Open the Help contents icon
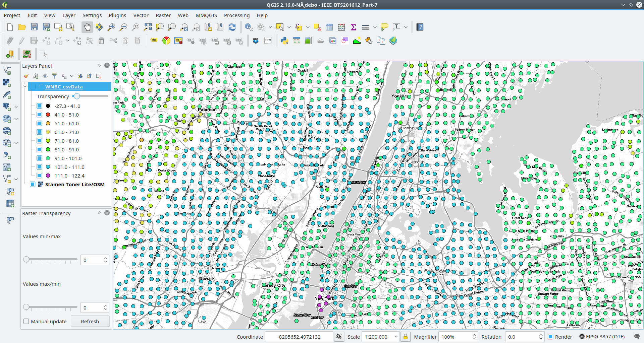644x343 pixels. point(420,27)
